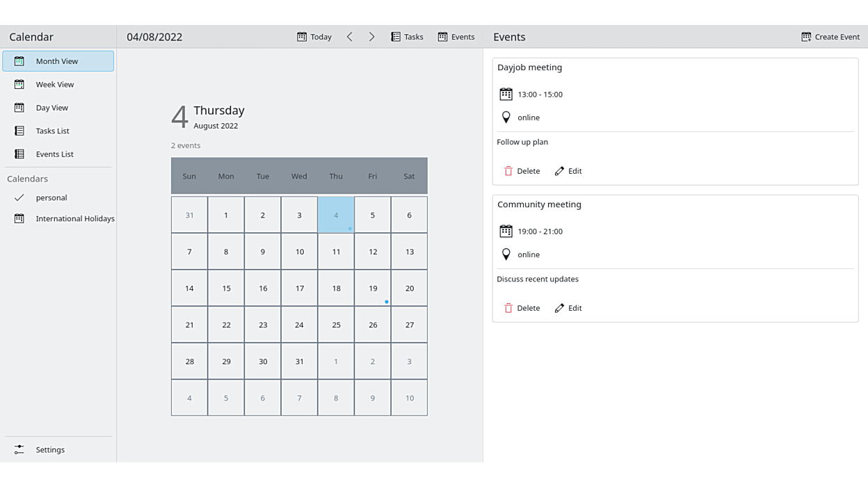Open Settings in the sidebar

click(x=50, y=450)
